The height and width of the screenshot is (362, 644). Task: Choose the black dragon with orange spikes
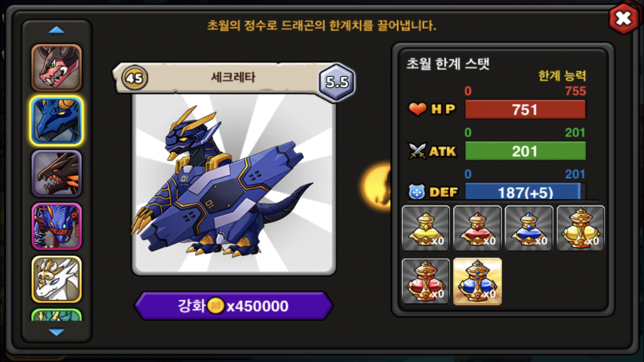click(x=56, y=174)
